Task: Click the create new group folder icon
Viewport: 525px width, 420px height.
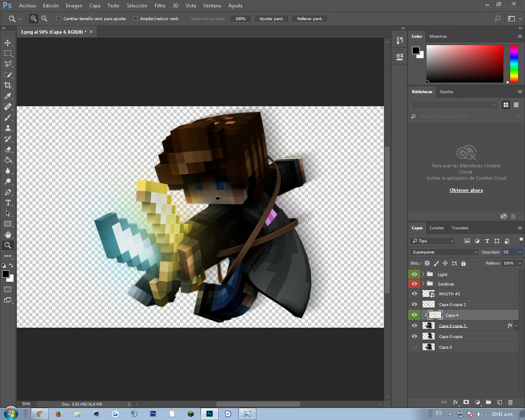Action: point(488,402)
